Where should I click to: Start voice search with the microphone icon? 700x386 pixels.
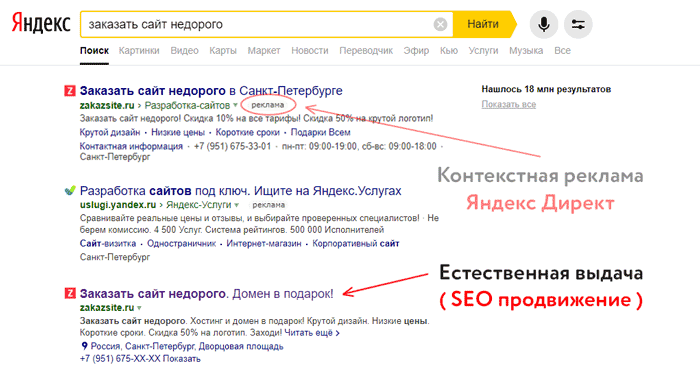point(544,24)
